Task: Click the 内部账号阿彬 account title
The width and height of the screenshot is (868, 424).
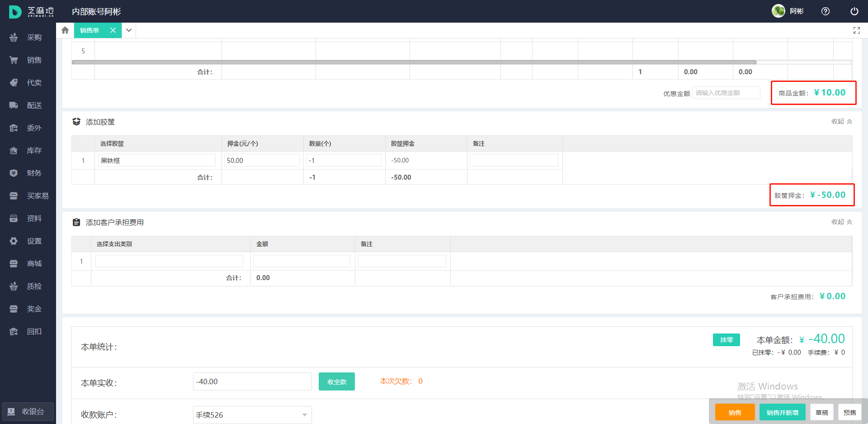Action: coord(96,11)
